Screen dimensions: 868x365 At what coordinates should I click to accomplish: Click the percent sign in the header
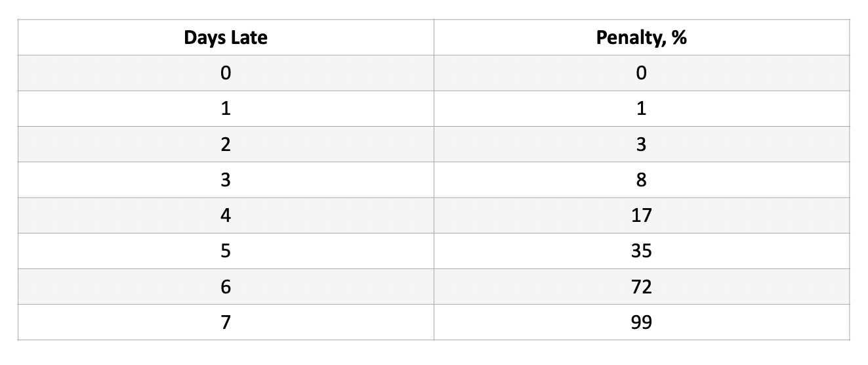click(x=679, y=38)
